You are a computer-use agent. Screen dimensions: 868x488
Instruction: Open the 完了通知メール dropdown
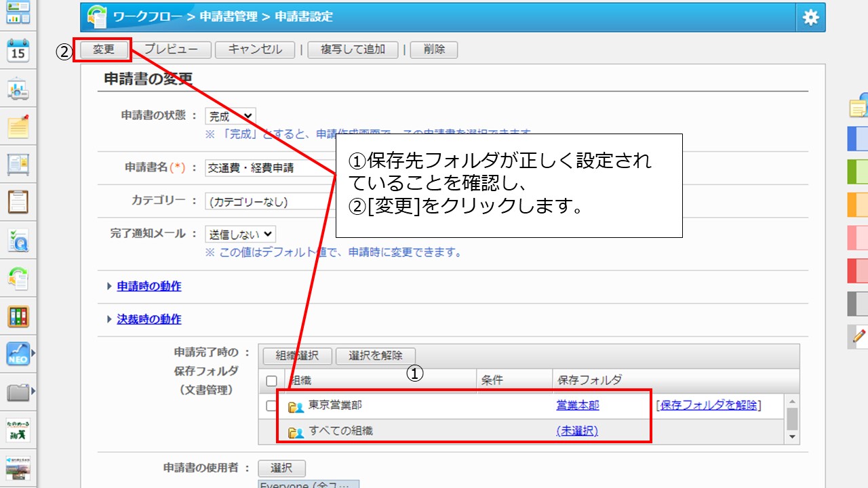click(x=240, y=234)
